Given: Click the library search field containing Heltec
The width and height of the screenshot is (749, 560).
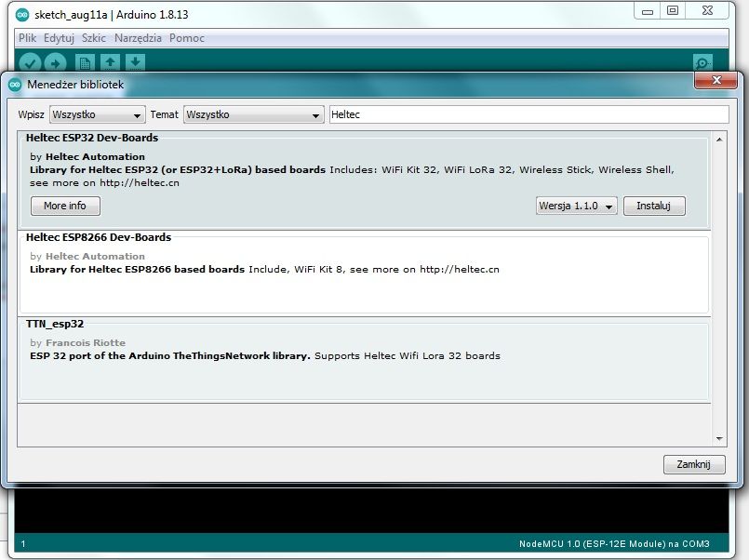Looking at the screenshot, I should [x=528, y=115].
